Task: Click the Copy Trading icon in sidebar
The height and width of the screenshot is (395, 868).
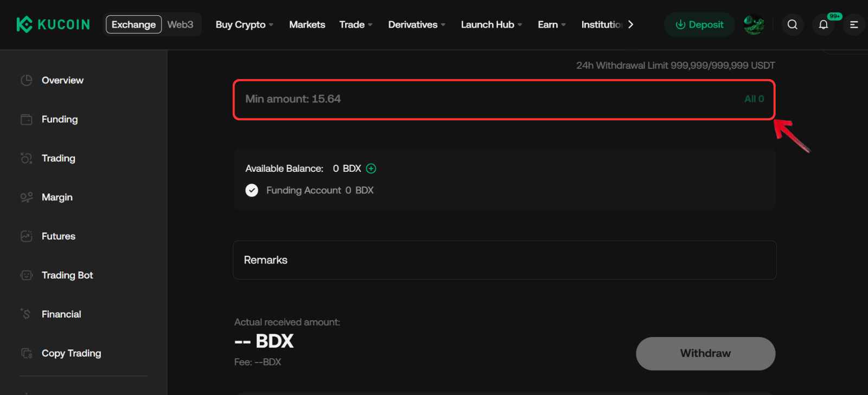Action: click(x=27, y=353)
